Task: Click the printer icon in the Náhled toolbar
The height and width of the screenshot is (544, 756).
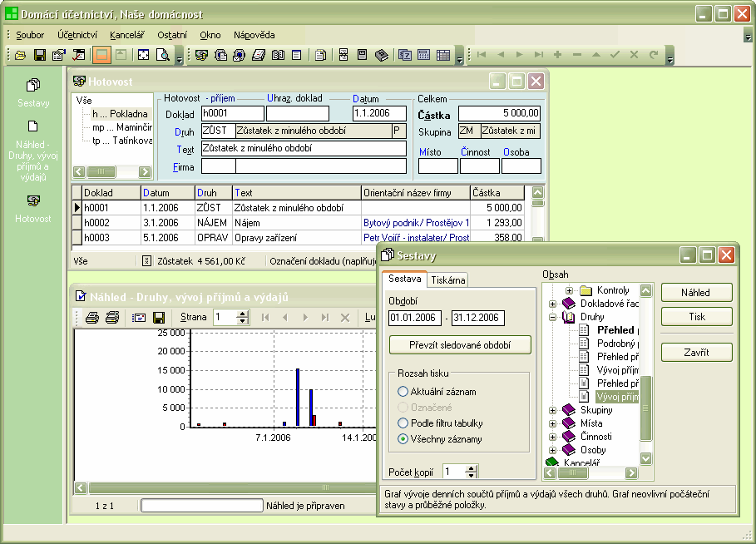Action: click(92, 318)
